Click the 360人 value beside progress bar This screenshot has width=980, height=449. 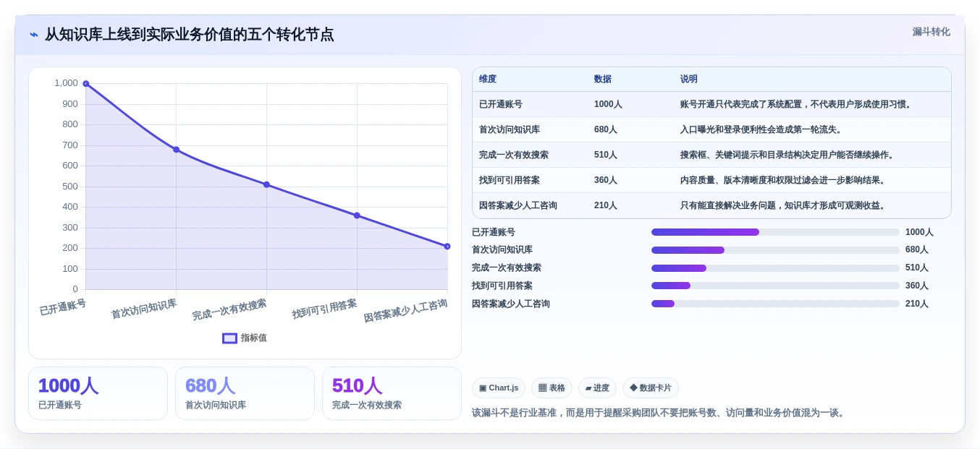[x=917, y=286]
